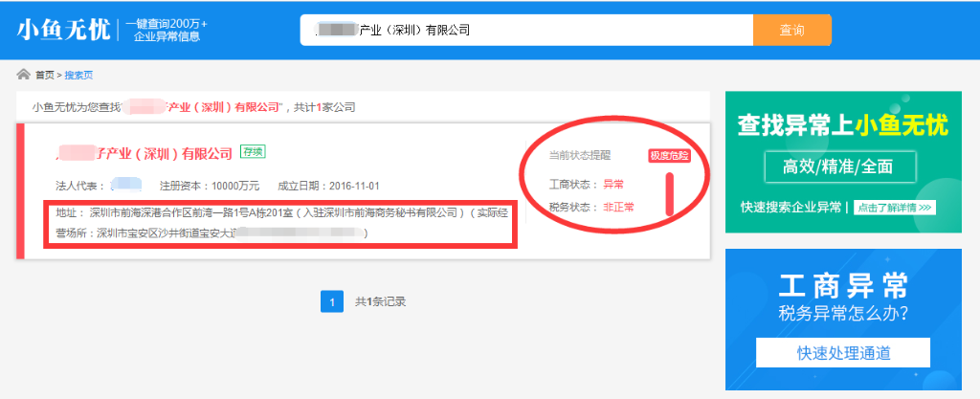The height and width of the screenshot is (399, 980).
Task: Click the 快速处理通道 button
Action: pyautogui.click(x=843, y=353)
